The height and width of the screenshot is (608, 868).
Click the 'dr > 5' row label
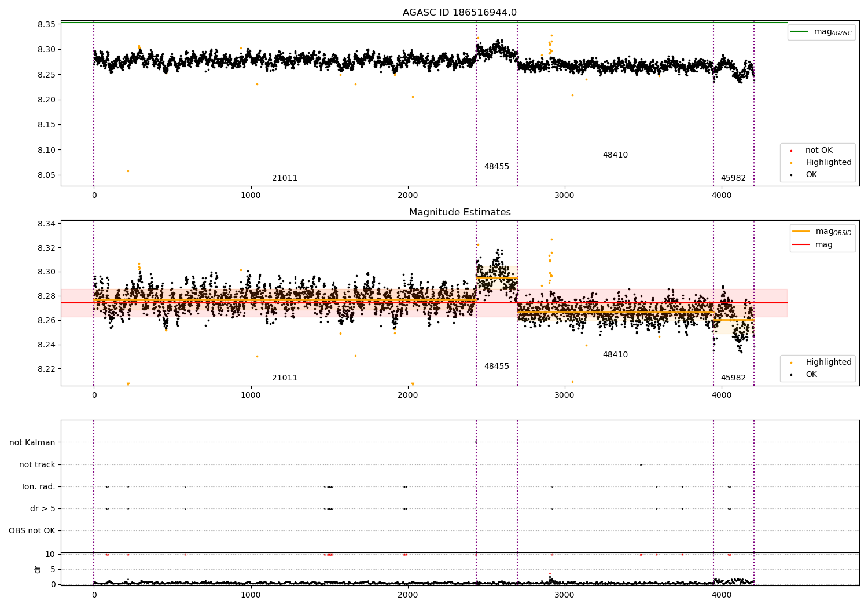click(x=43, y=509)
